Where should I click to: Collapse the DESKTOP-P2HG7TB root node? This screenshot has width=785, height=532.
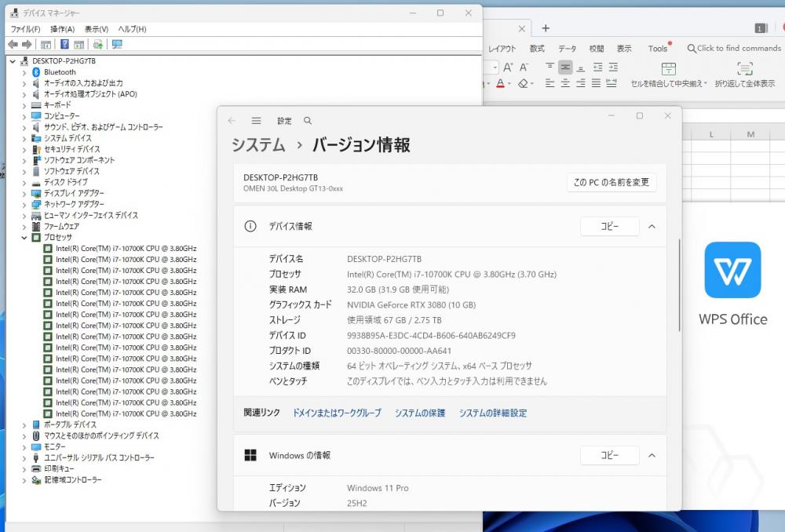click(x=13, y=61)
